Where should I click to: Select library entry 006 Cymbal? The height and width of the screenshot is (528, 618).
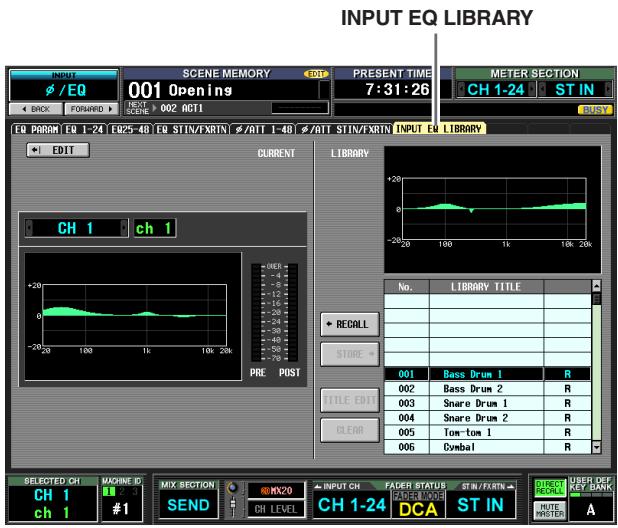(x=488, y=447)
